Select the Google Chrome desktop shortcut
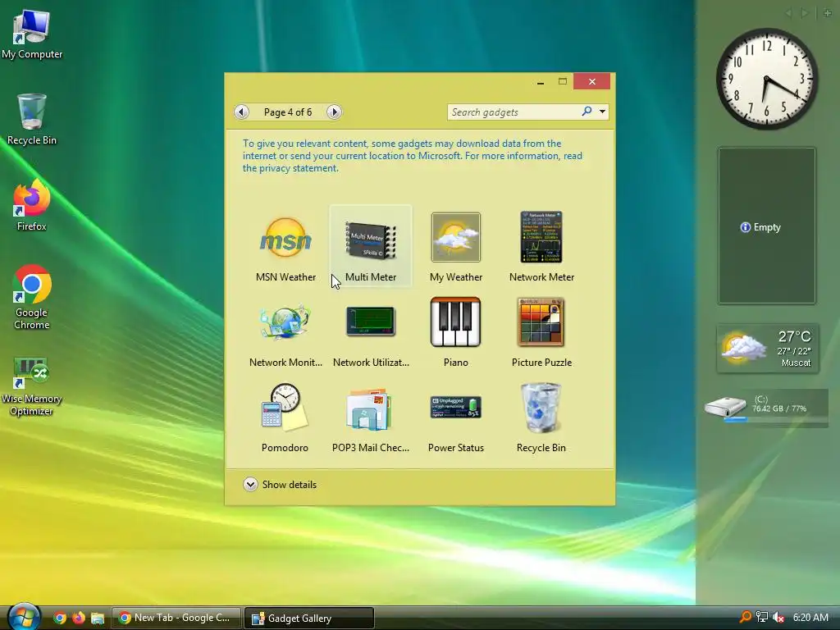Screen dimensions: 840x630 [x=32, y=297]
